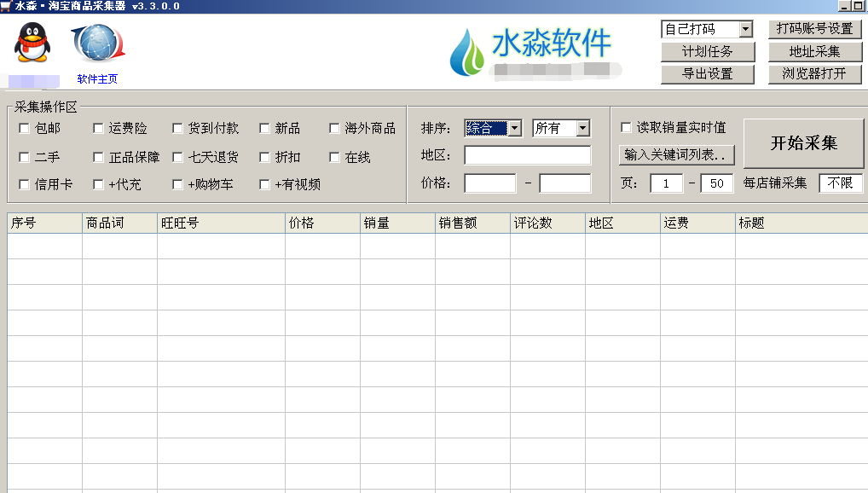Viewport: 868px width, 493px height.
Task: Click the 运费 column header
Action: (x=697, y=223)
